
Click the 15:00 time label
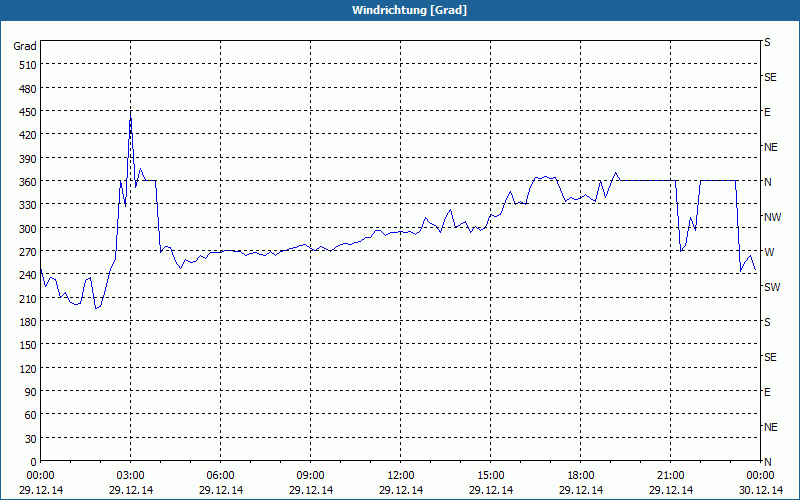491,476
